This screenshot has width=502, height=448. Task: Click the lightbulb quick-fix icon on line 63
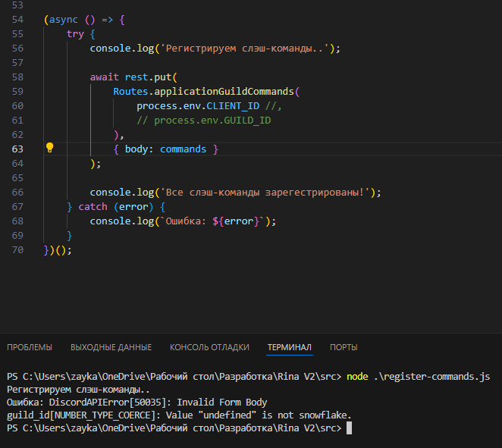coord(49,148)
